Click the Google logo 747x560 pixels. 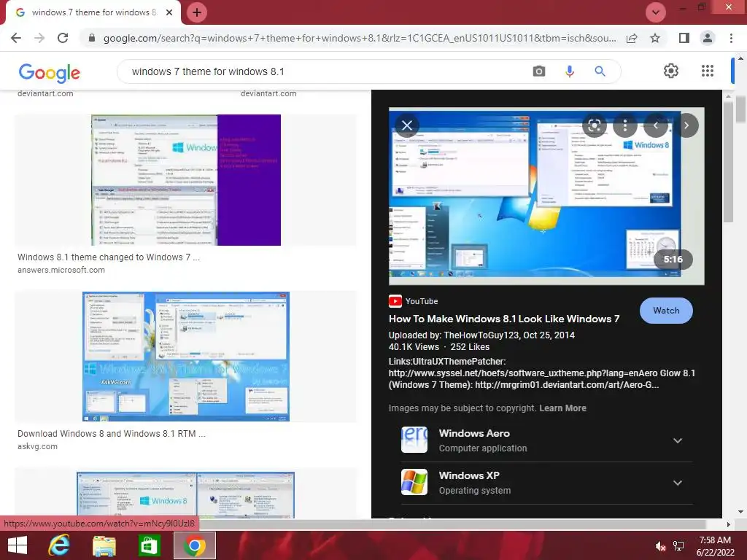click(49, 72)
